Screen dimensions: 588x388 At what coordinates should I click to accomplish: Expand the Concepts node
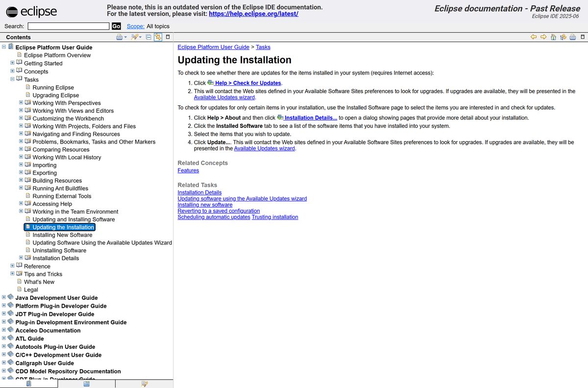point(13,71)
